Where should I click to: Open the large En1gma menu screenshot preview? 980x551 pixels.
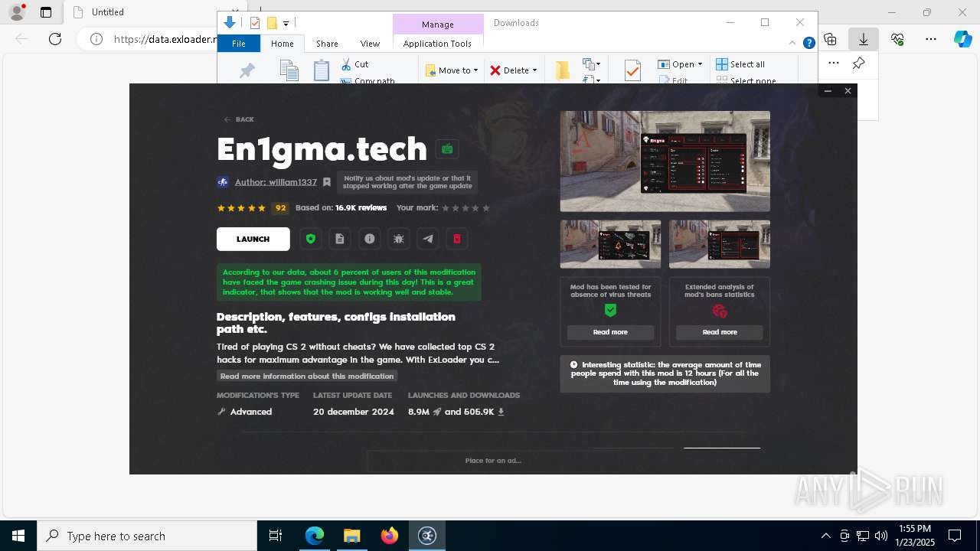(x=665, y=161)
